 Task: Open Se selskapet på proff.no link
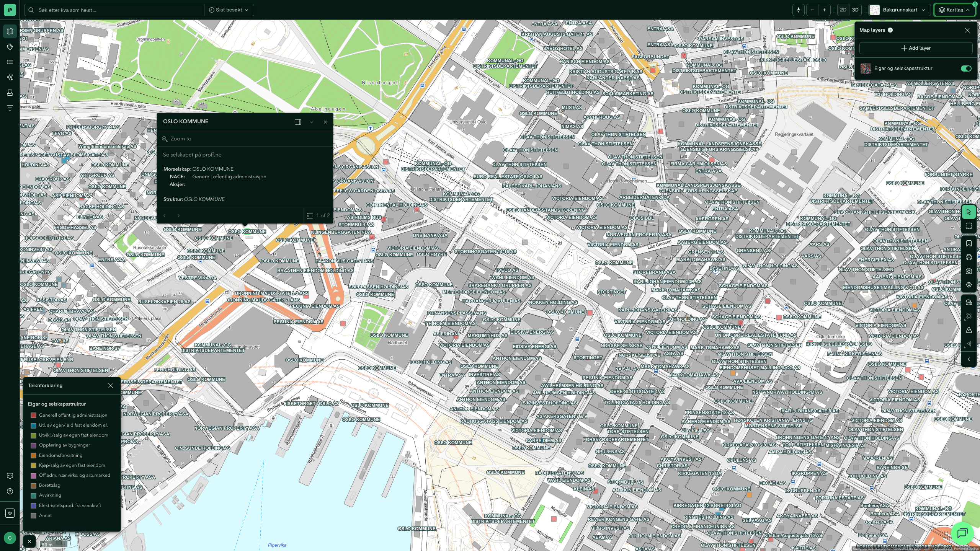point(192,155)
